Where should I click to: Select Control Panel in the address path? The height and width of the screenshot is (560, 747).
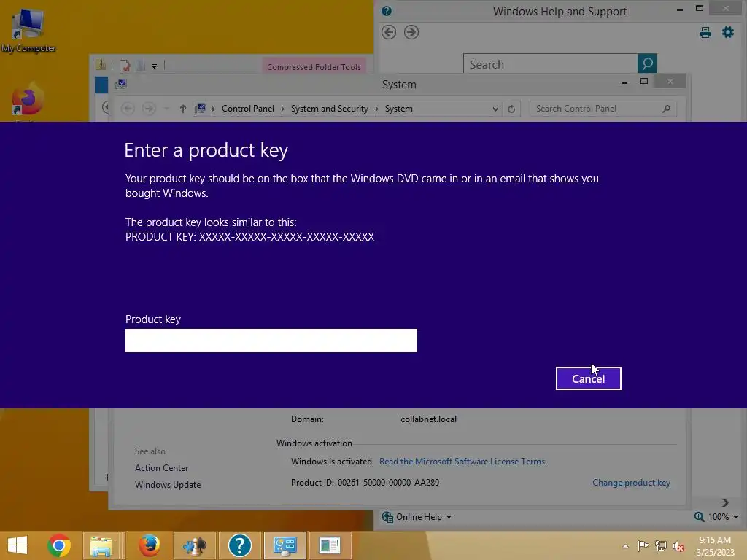coord(248,109)
